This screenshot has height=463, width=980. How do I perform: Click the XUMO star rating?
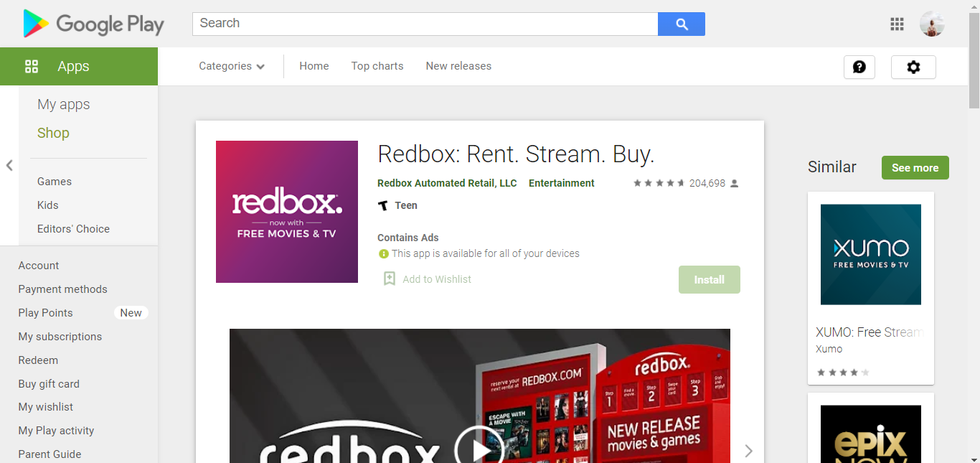pos(843,373)
